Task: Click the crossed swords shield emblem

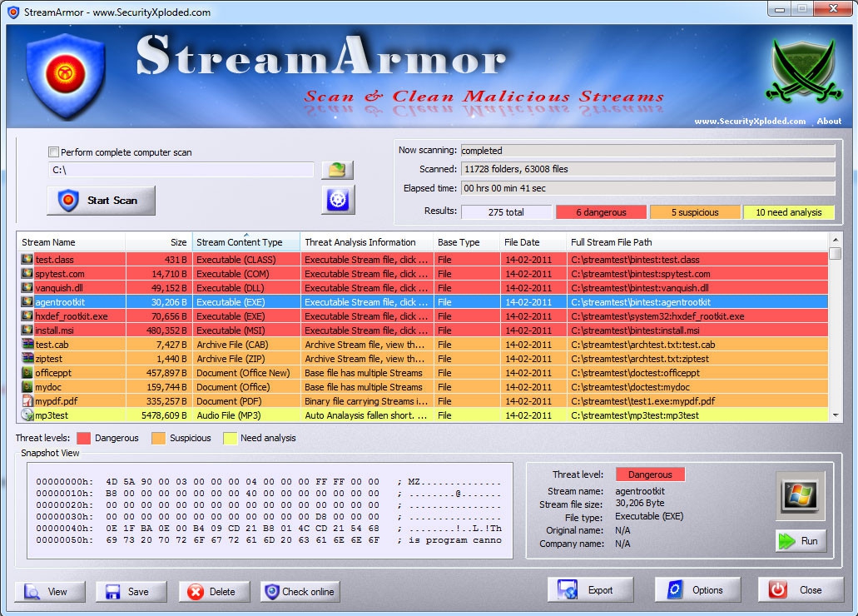Action: click(803, 72)
